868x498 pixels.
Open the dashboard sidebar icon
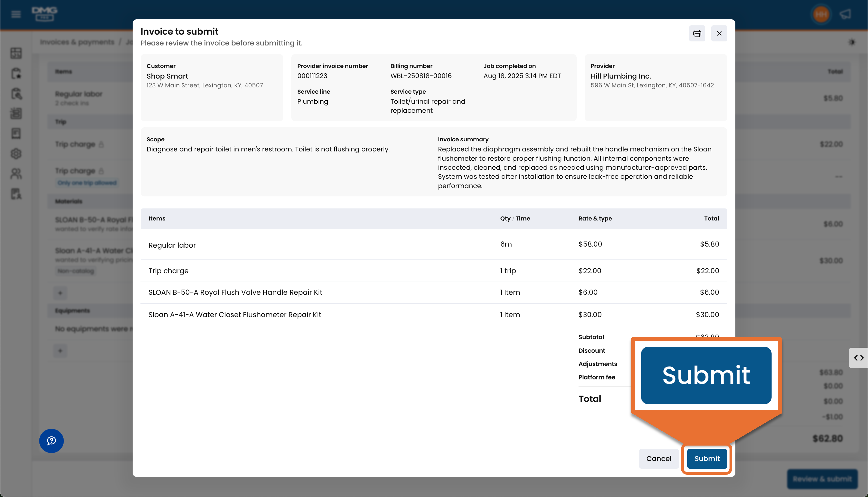click(x=16, y=53)
